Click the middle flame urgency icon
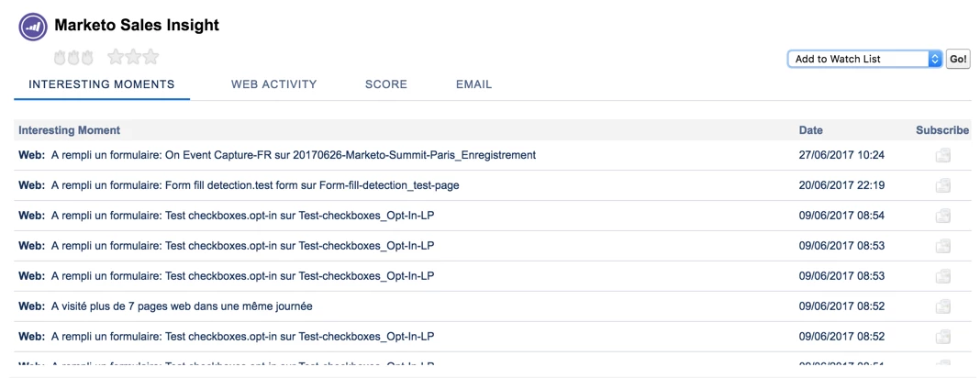 [x=73, y=58]
